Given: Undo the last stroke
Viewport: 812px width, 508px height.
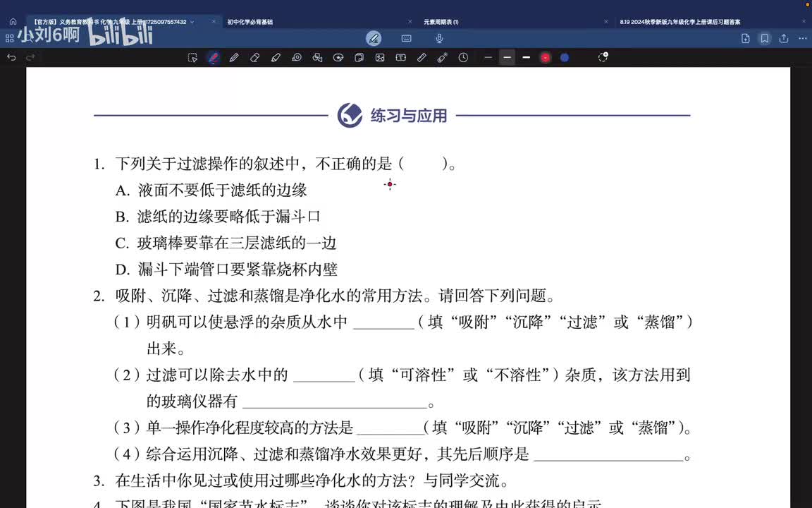Looking at the screenshot, I should (11, 58).
